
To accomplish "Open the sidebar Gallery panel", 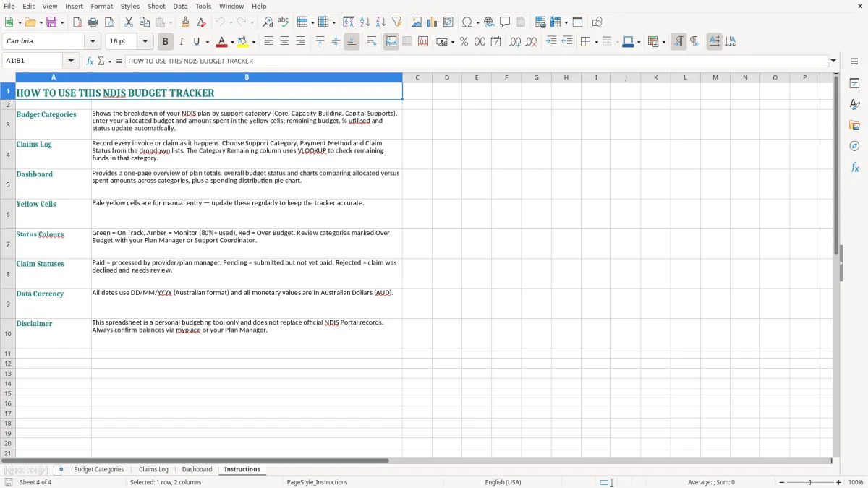I will pyautogui.click(x=854, y=126).
